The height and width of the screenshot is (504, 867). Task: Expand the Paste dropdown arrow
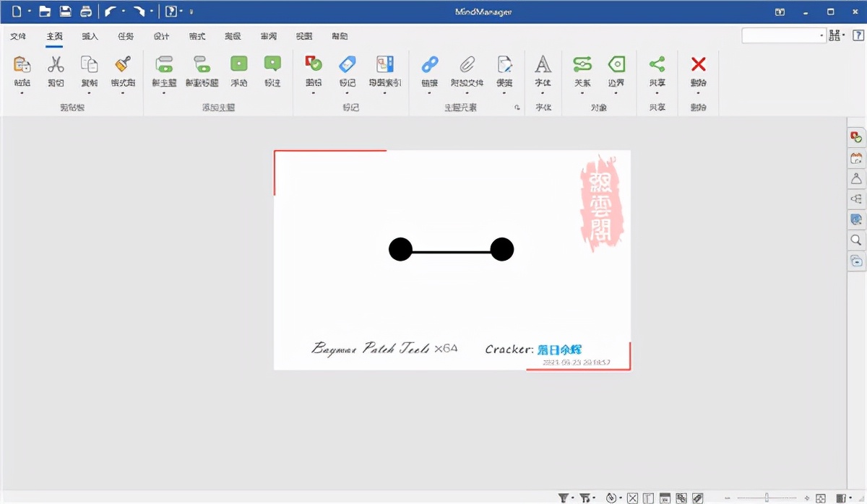coord(22,93)
